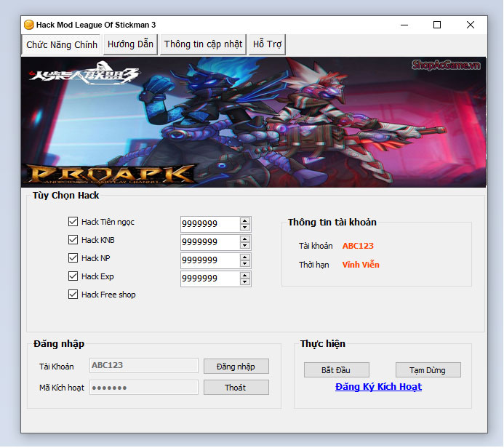
Task: Click the Tài Khoản input field
Action: (144, 366)
